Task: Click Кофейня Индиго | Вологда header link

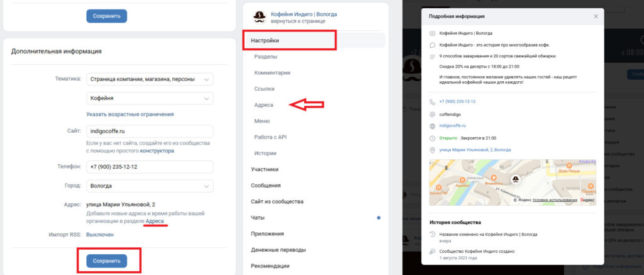Action: coord(304,14)
